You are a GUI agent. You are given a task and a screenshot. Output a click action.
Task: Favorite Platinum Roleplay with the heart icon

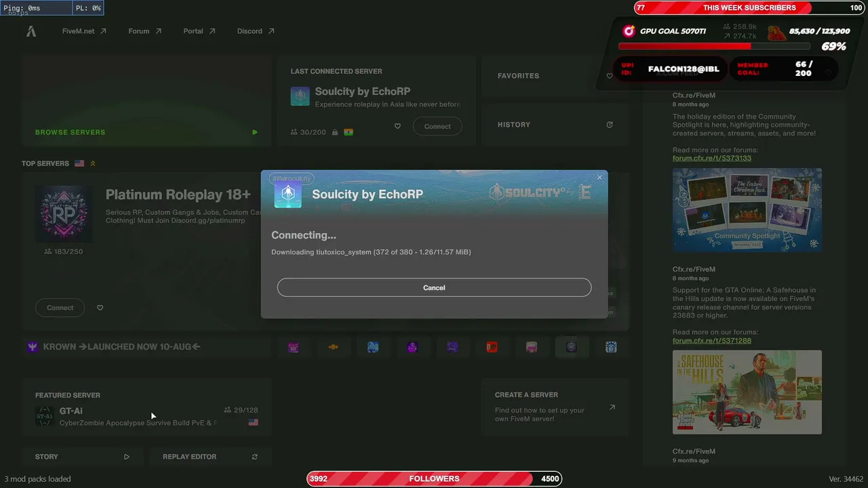point(100,308)
